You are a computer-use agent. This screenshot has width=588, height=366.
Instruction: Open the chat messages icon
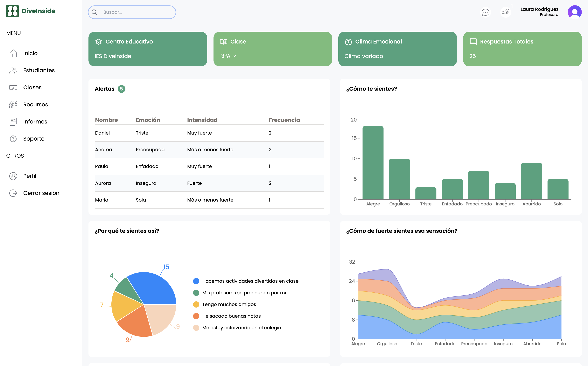485,12
